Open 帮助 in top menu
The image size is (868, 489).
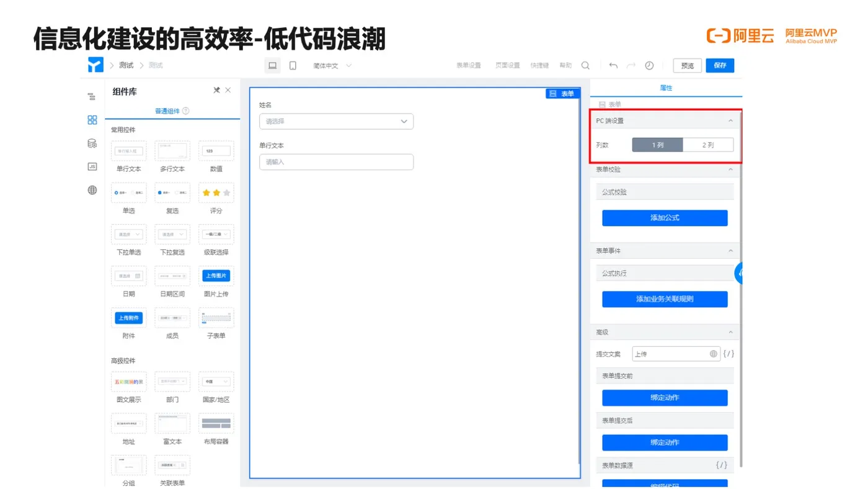coord(565,65)
